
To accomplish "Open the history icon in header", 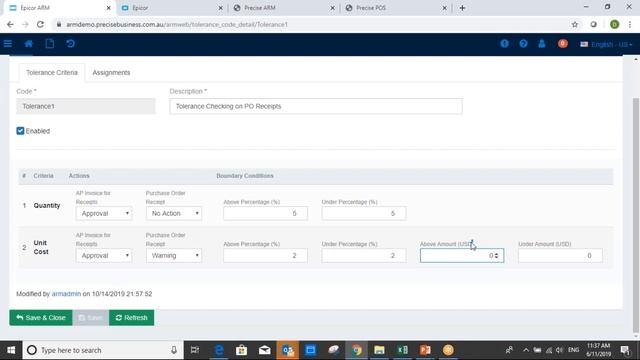I will pyautogui.click(x=71, y=44).
